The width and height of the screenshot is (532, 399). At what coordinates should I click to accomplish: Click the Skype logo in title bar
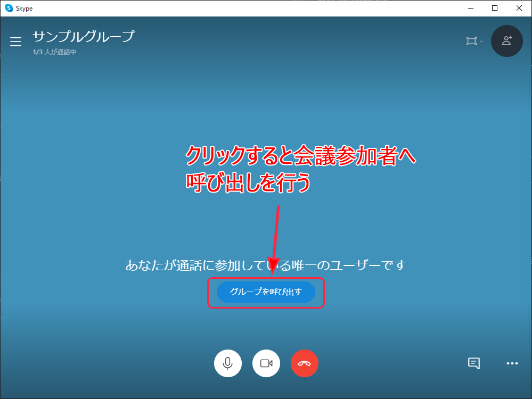coord(9,8)
